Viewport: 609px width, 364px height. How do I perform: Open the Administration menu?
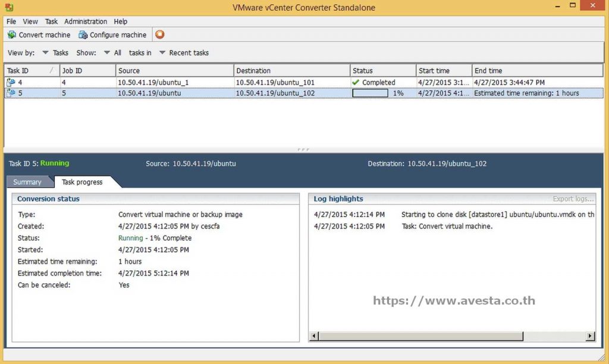coord(86,21)
